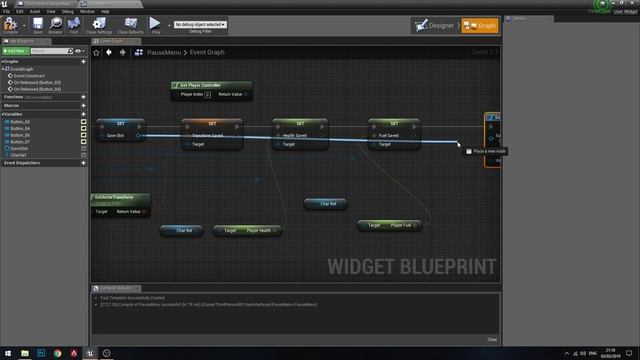Toggle visibility eye for Button_84
The image size is (640, 360).
83,129
